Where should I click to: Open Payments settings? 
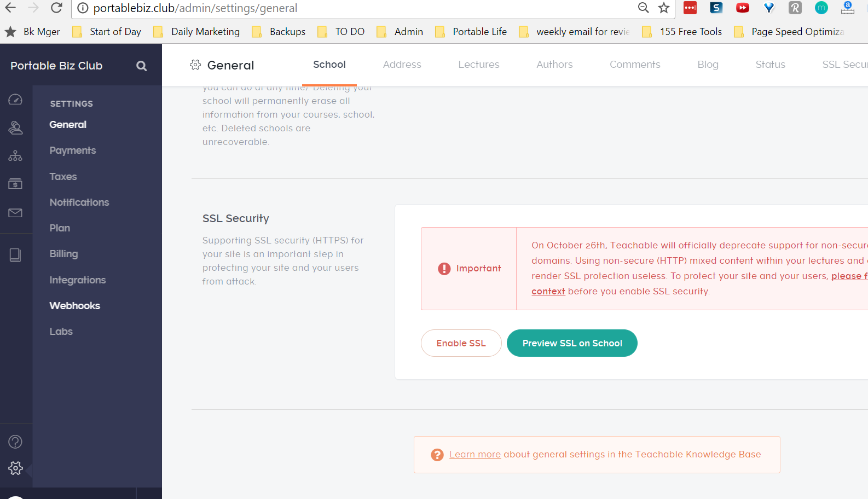click(73, 150)
